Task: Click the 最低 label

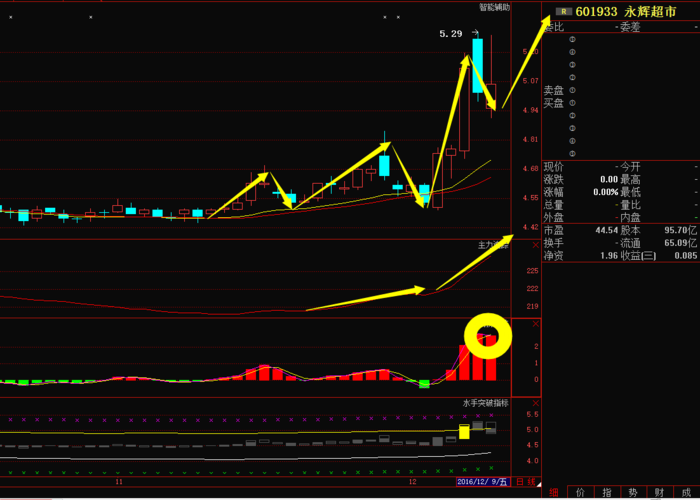Action: tap(629, 192)
